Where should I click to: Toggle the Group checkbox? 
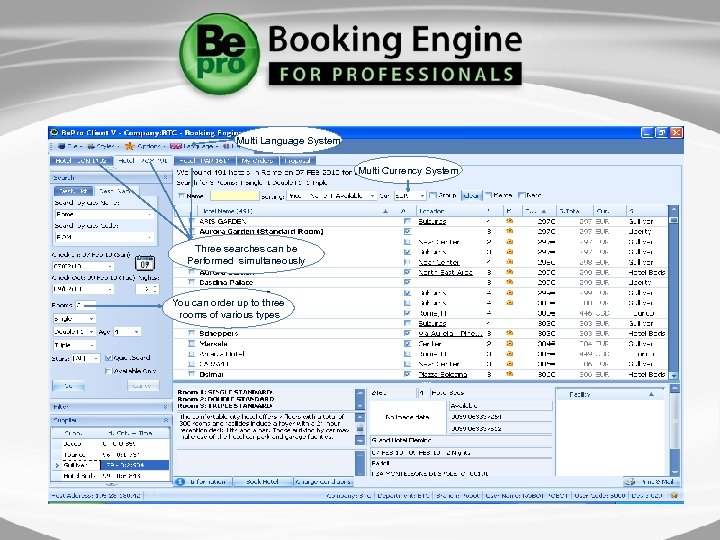[433, 195]
